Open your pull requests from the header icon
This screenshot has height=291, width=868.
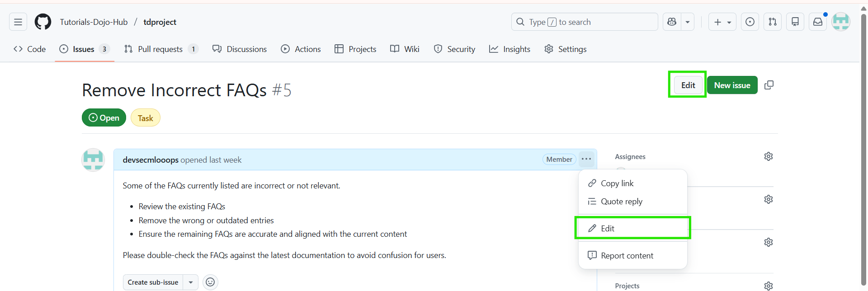[773, 22]
